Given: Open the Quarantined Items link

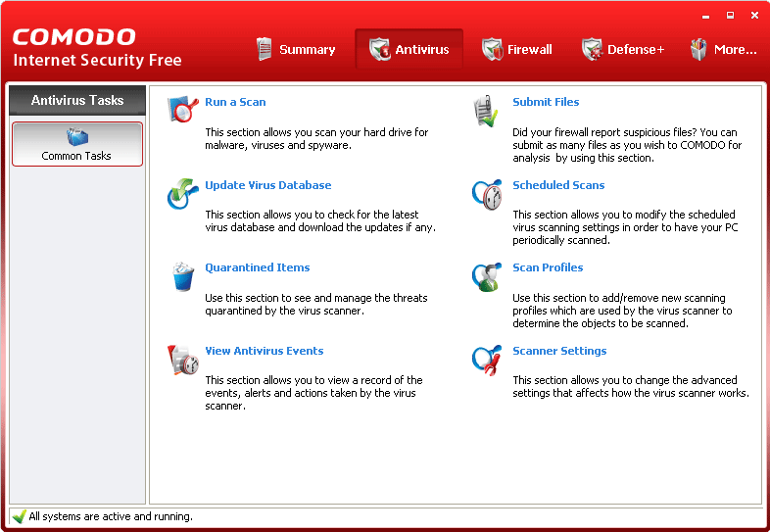Looking at the screenshot, I should click(x=258, y=267).
